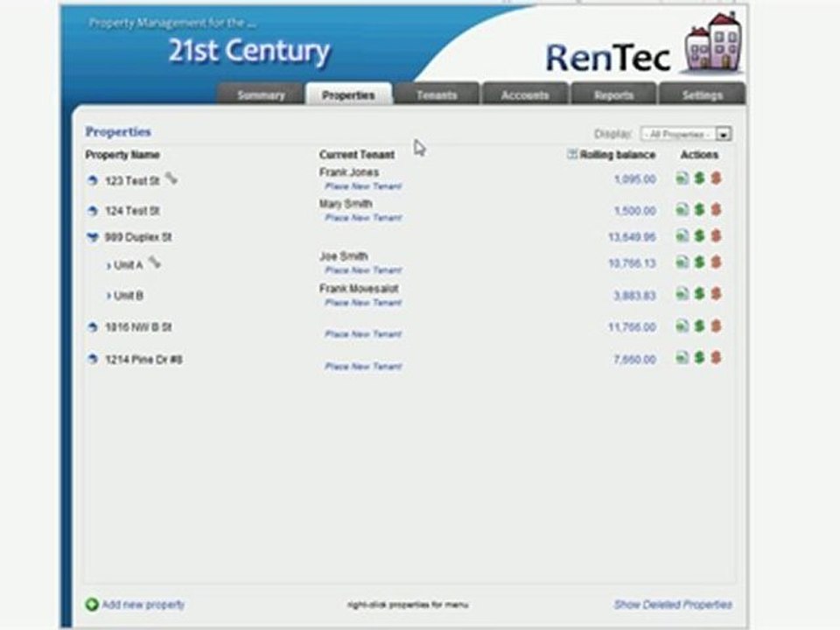Click tenant name Mary Smith
Viewport: 840px width, 630px height.
tap(346, 204)
